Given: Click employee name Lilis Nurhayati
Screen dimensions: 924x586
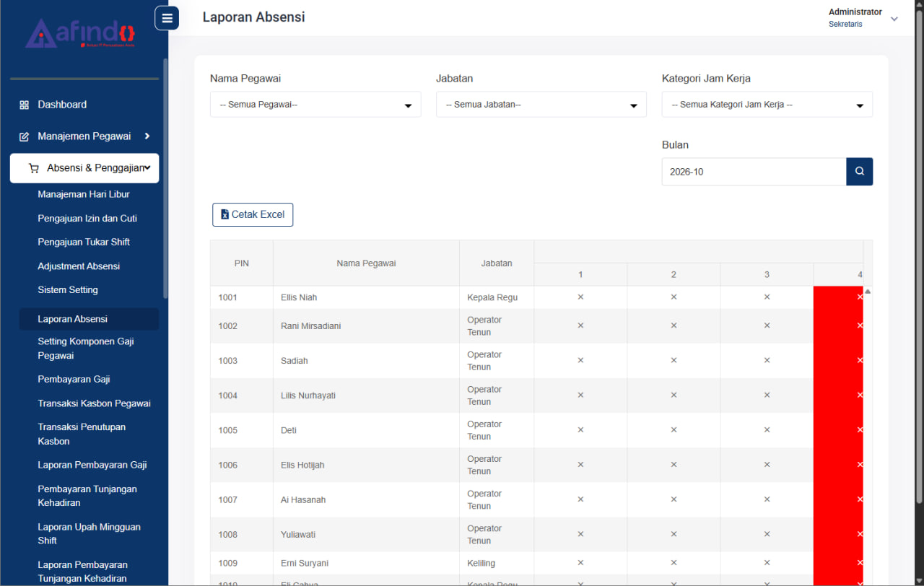Looking at the screenshot, I should point(308,395).
